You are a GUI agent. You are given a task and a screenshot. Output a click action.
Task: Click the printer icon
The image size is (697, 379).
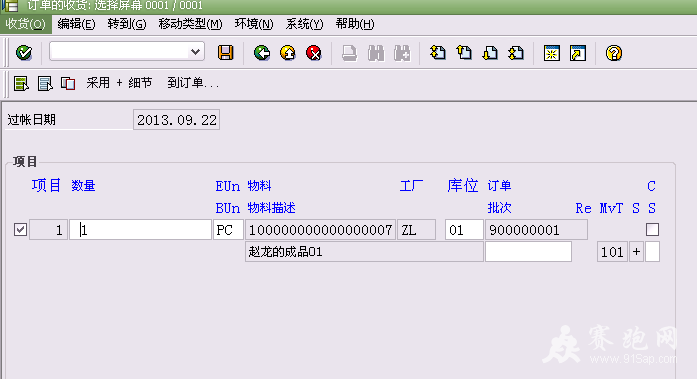[349, 53]
